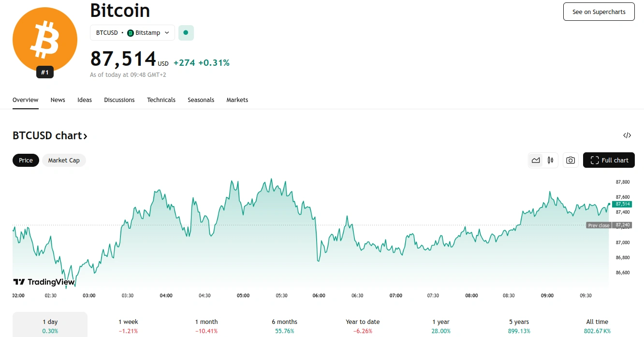
Task: Expand the BTCUSD chart heading arrow
Action: (86, 136)
